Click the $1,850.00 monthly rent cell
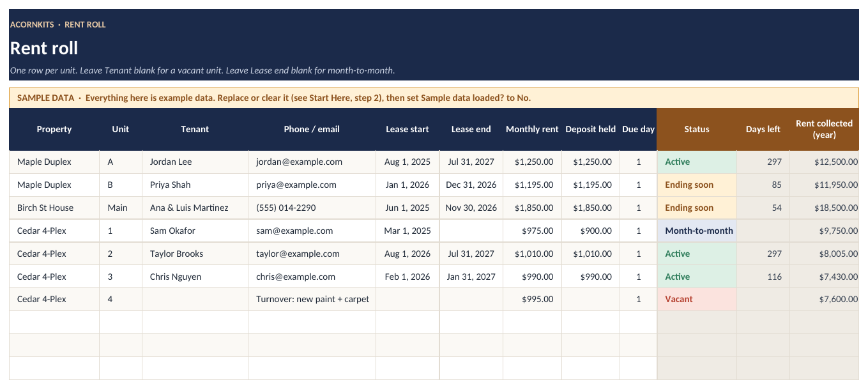The width and height of the screenshot is (868, 389). click(532, 208)
